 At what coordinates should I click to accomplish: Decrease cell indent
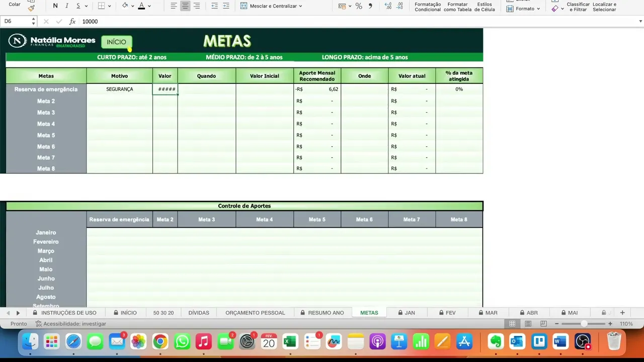point(214,6)
